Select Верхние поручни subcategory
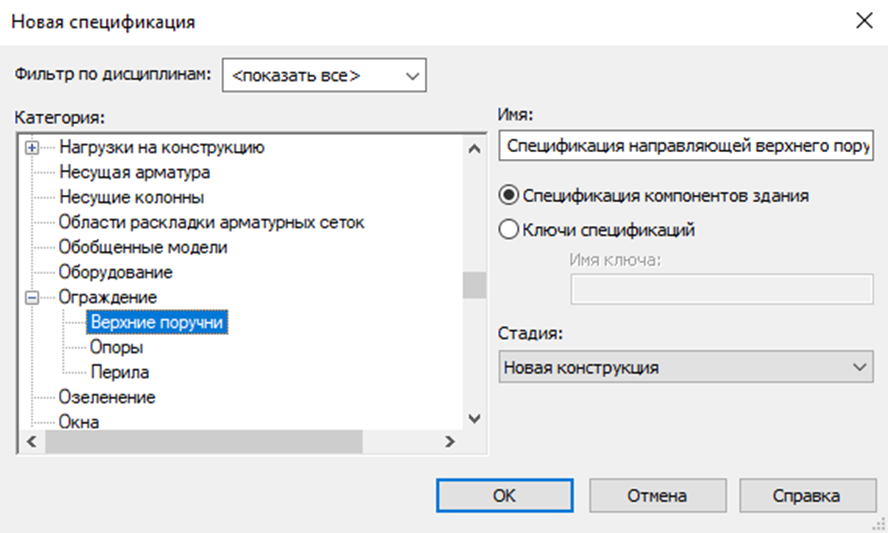Screen dimensions: 888x533 point(157,322)
